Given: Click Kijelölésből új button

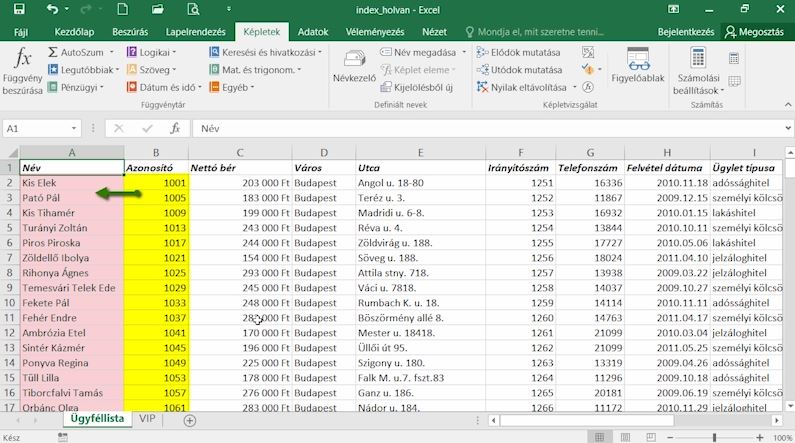Looking at the screenshot, I should pyautogui.click(x=416, y=87).
